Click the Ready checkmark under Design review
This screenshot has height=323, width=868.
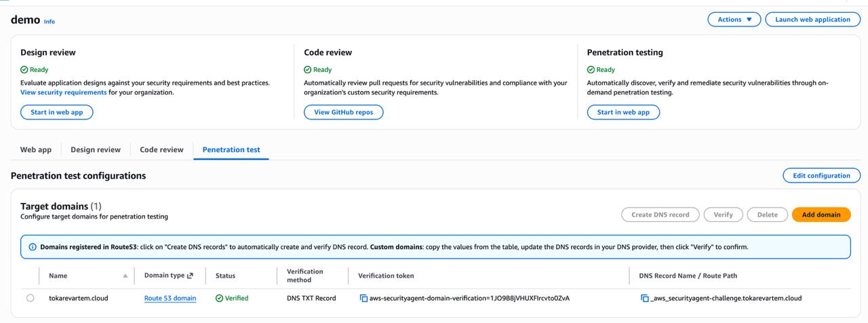24,70
